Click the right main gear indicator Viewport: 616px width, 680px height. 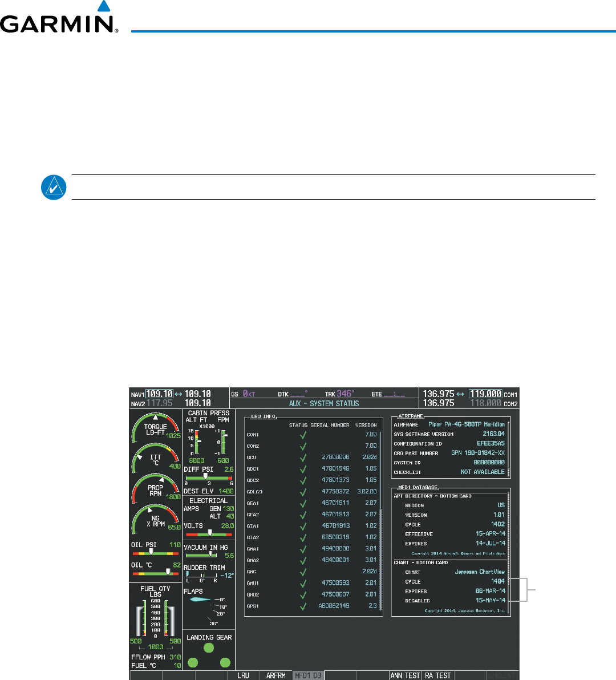coord(225,663)
